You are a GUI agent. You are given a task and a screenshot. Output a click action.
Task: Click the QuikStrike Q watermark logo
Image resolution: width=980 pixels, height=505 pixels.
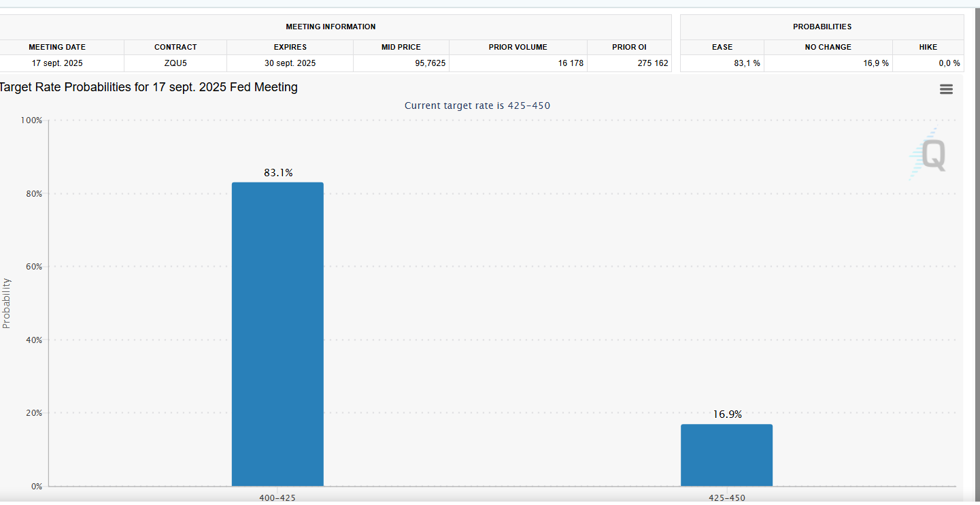(928, 154)
